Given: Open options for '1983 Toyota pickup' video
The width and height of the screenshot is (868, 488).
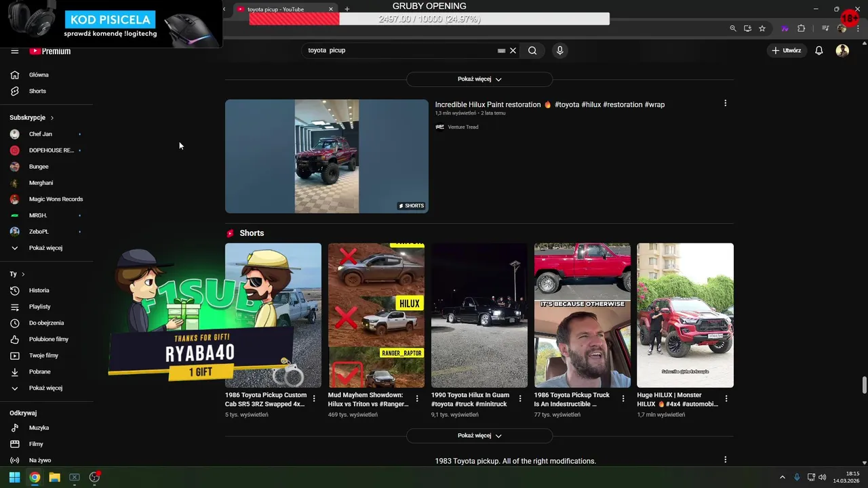Looking at the screenshot, I should point(726,460).
